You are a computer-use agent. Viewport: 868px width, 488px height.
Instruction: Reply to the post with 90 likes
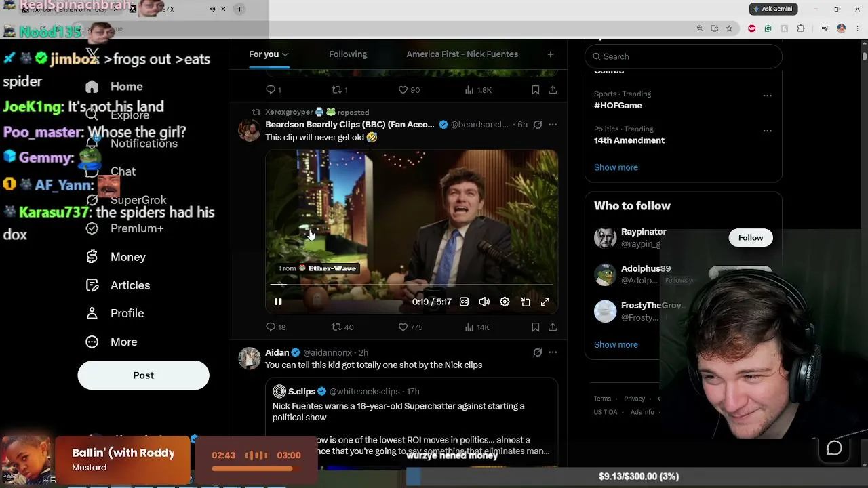pos(271,89)
